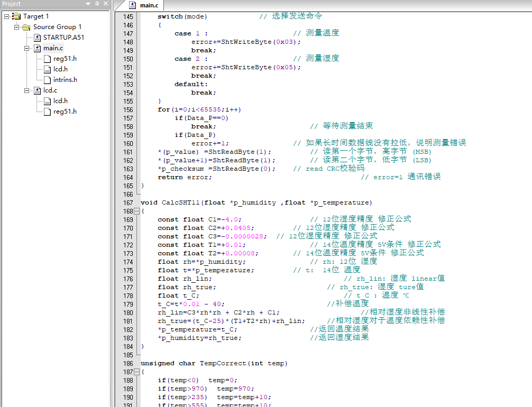Select the STARTUP.A51 file name
Screen dimensions: 532x407
pos(64,38)
